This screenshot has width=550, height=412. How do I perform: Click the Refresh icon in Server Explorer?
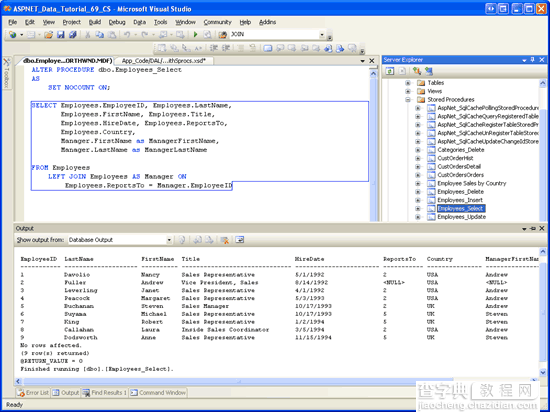[390, 71]
